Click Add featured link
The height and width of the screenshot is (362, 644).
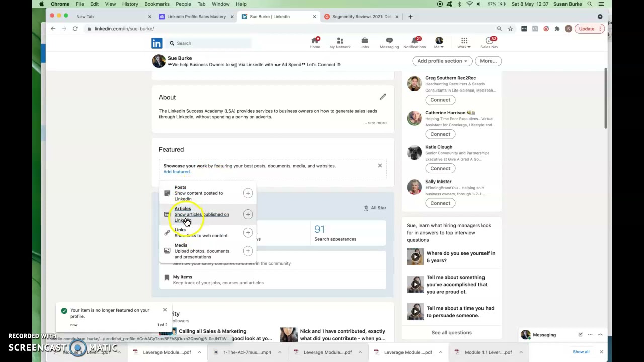176,172
